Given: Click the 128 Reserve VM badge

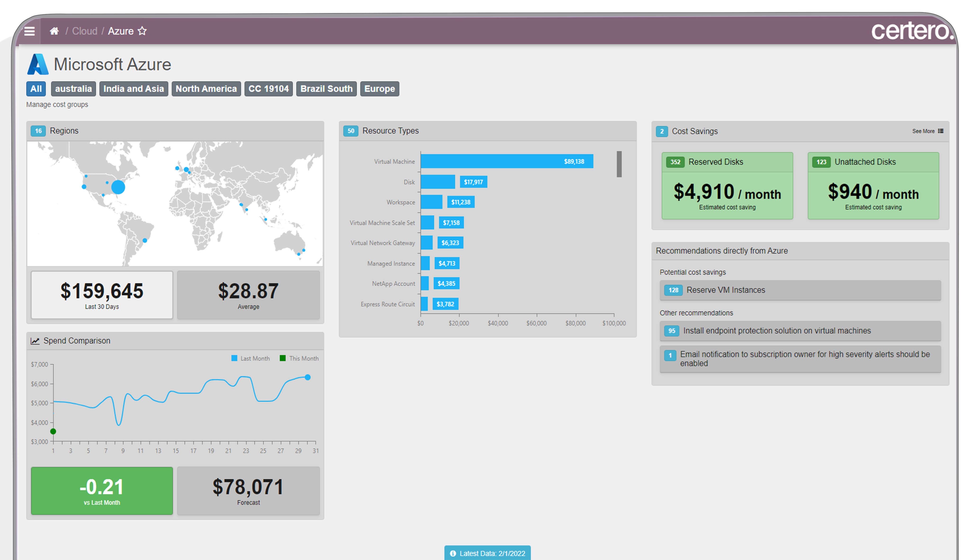Looking at the screenshot, I should (674, 290).
